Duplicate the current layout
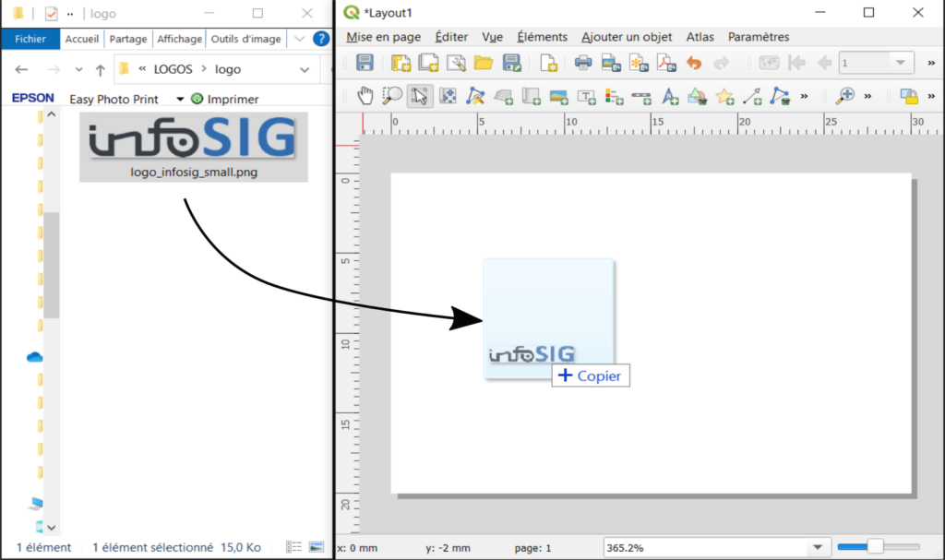Screen dimensions: 945x560 tap(428, 63)
